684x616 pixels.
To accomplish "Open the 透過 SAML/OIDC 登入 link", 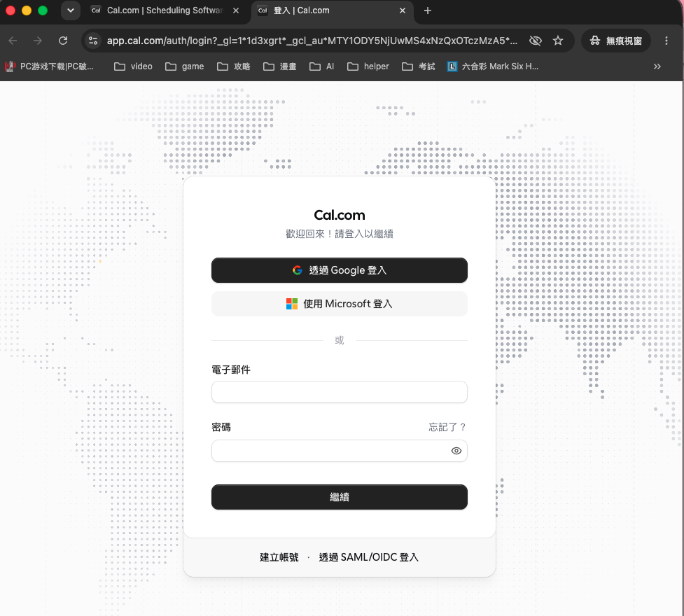I will coord(369,557).
